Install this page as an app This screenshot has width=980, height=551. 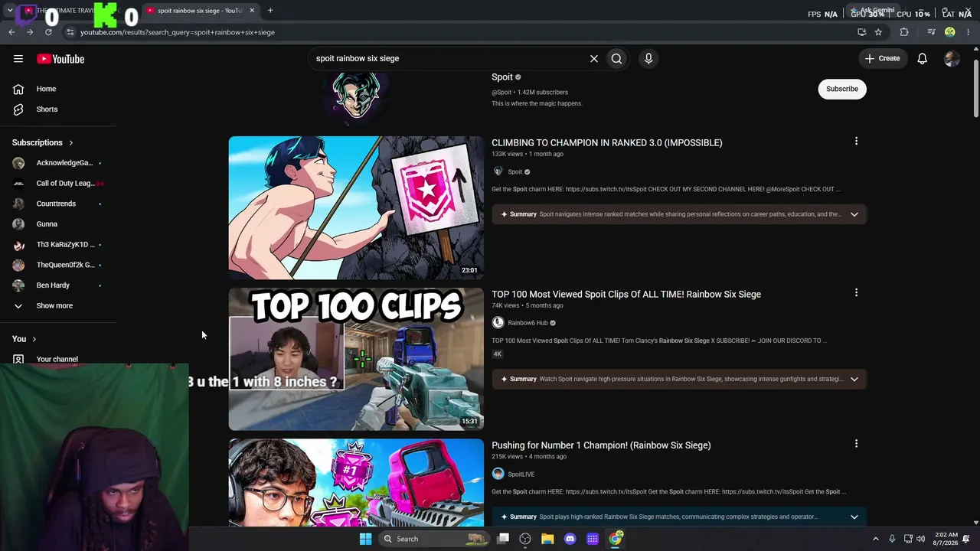(x=861, y=32)
